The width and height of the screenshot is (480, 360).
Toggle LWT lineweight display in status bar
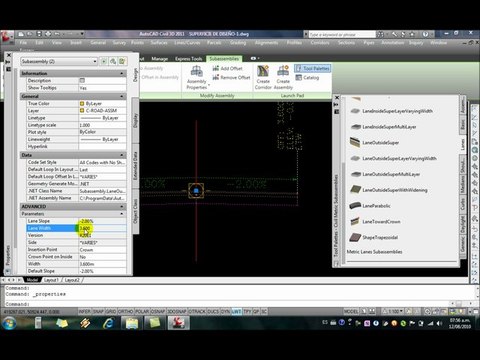(x=236, y=311)
